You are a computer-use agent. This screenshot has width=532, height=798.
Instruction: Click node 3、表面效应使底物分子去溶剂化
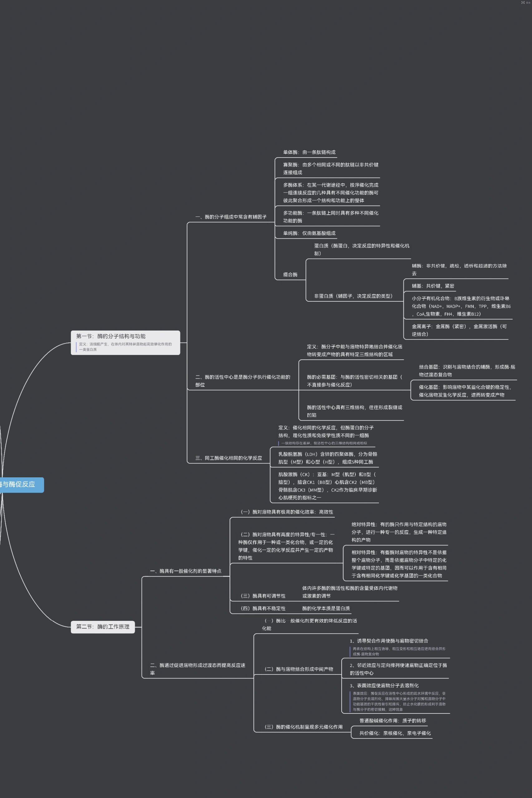tap(384, 685)
